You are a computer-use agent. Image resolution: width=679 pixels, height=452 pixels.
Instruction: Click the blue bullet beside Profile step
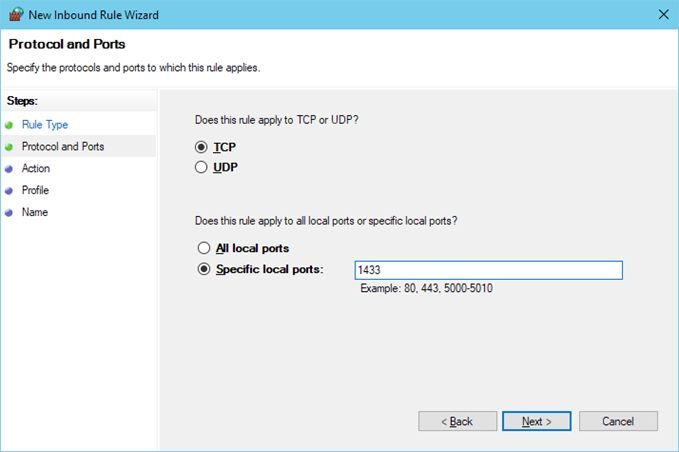[x=9, y=191]
